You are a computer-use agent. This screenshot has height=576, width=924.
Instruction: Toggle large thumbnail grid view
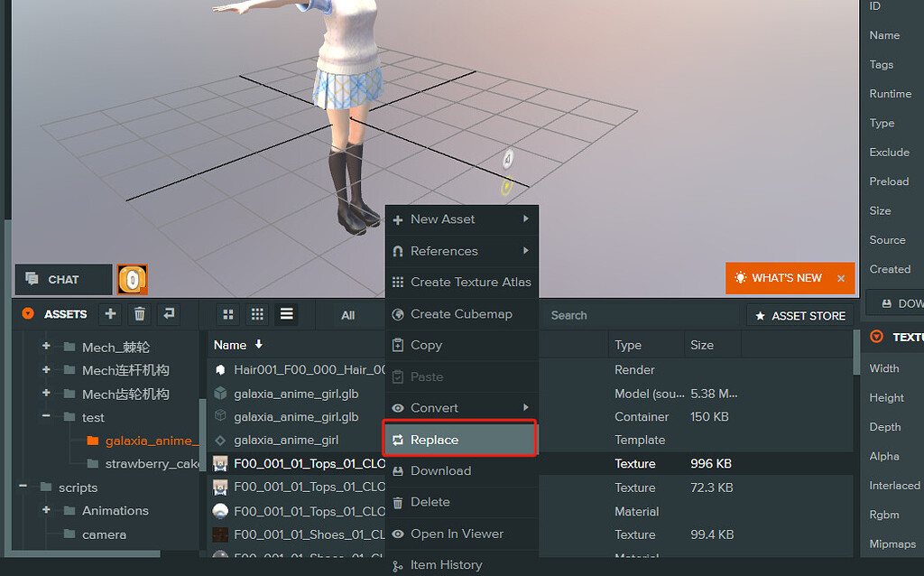(227, 314)
